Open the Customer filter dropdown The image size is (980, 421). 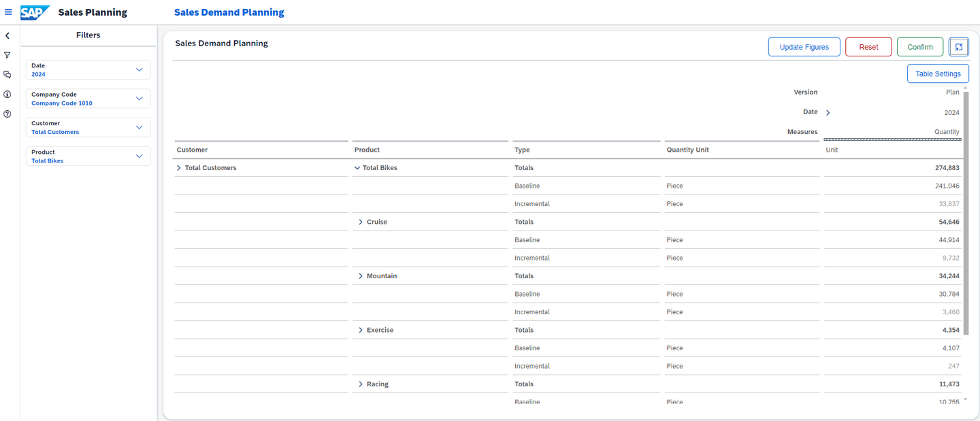(x=88, y=127)
